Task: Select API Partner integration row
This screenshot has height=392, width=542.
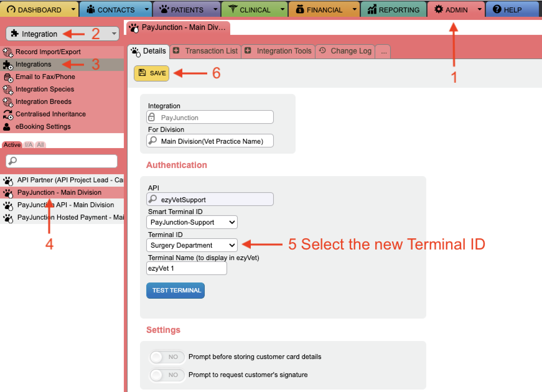Action: [x=62, y=180]
